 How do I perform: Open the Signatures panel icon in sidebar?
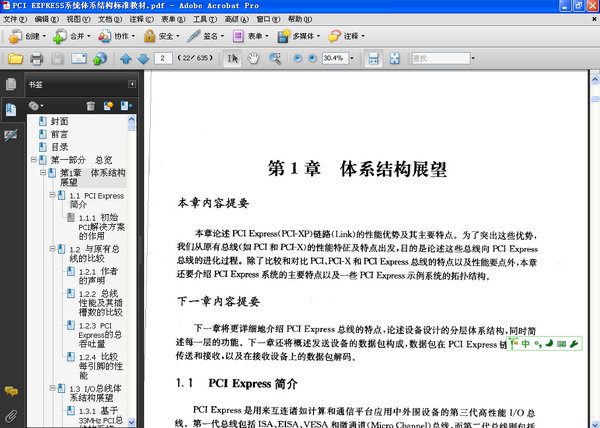coord(11,135)
